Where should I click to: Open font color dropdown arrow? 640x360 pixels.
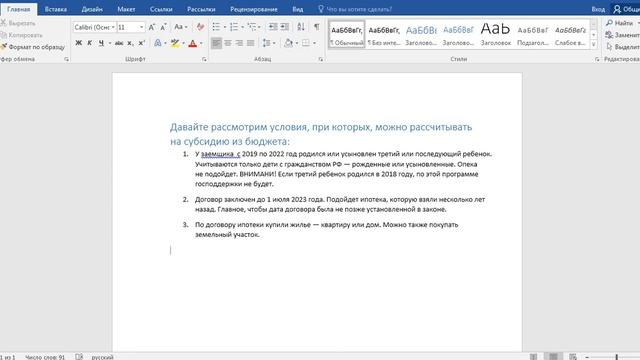[201, 43]
